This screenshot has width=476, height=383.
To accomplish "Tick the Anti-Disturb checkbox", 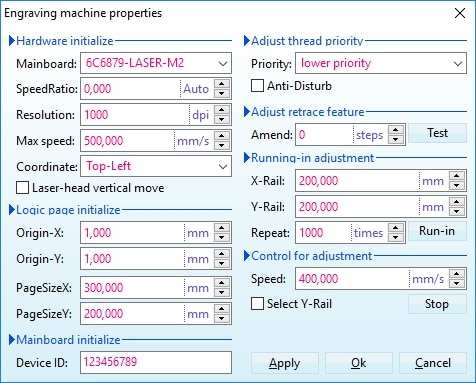I will (257, 86).
